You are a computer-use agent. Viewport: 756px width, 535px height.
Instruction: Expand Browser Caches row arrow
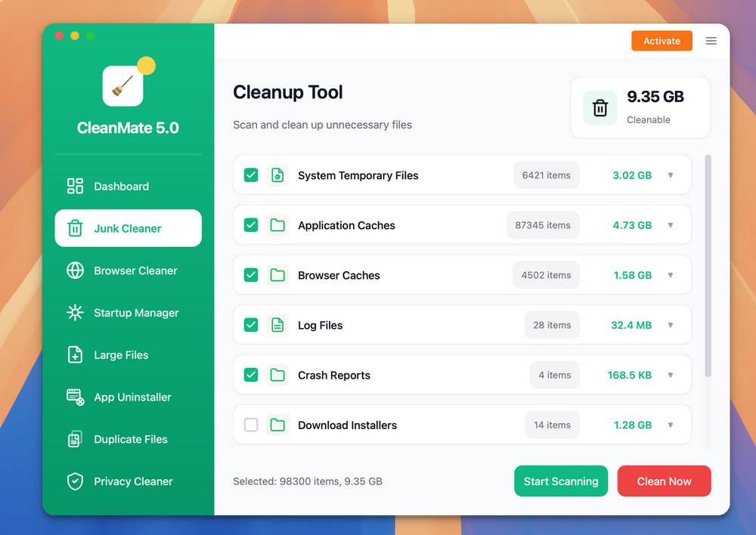coord(670,275)
